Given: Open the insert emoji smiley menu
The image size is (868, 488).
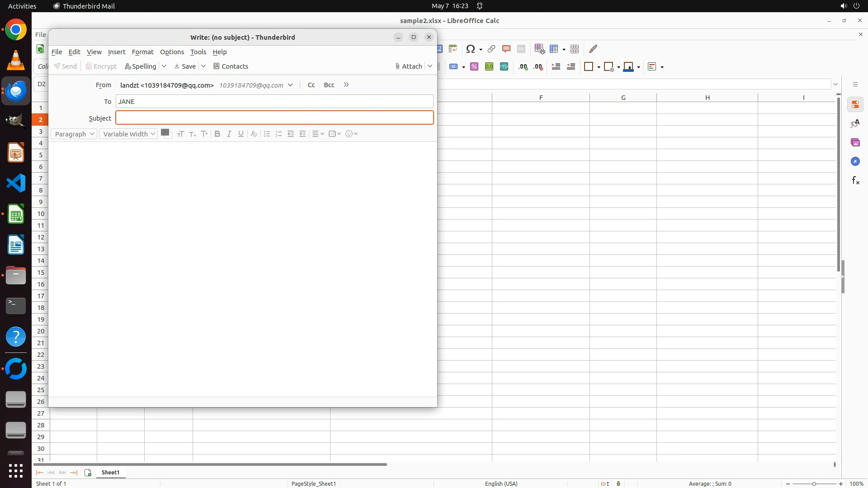Looking at the screenshot, I should pyautogui.click(x=351, y=134).
